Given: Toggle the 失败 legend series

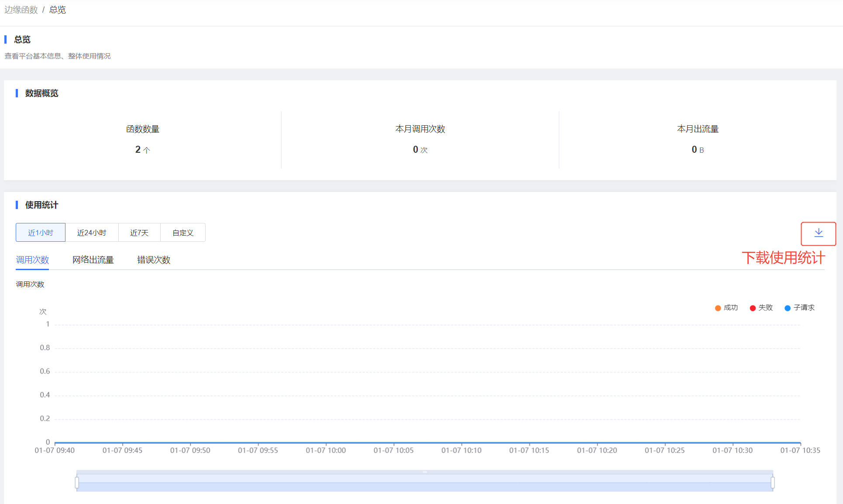Looking at the screenshot, I should pyautogui.click(x=761, y=308).
